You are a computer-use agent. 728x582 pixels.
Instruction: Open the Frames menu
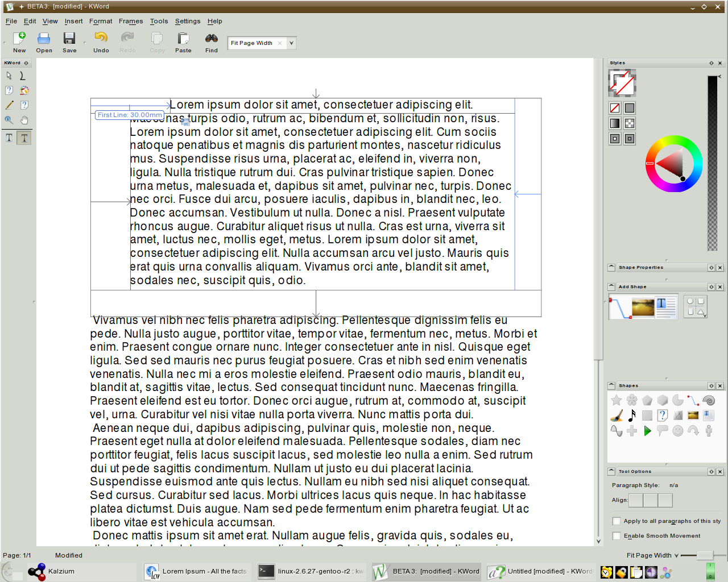[131, 21]
